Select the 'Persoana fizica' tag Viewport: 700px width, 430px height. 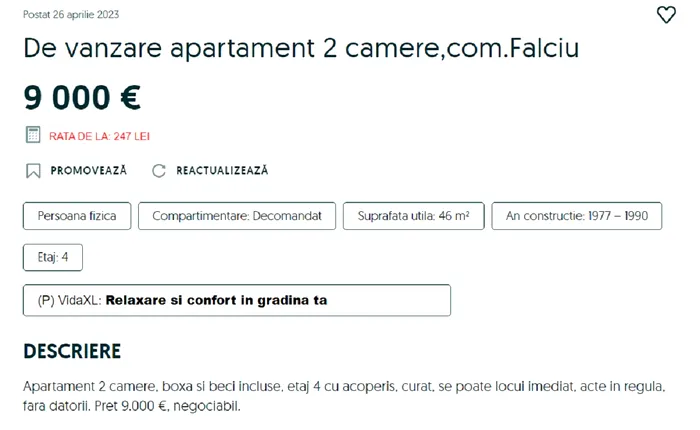77,216
